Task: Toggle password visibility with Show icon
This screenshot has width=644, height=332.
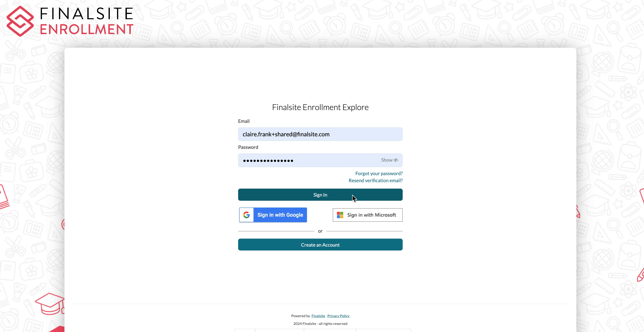Action: point(389,160)
